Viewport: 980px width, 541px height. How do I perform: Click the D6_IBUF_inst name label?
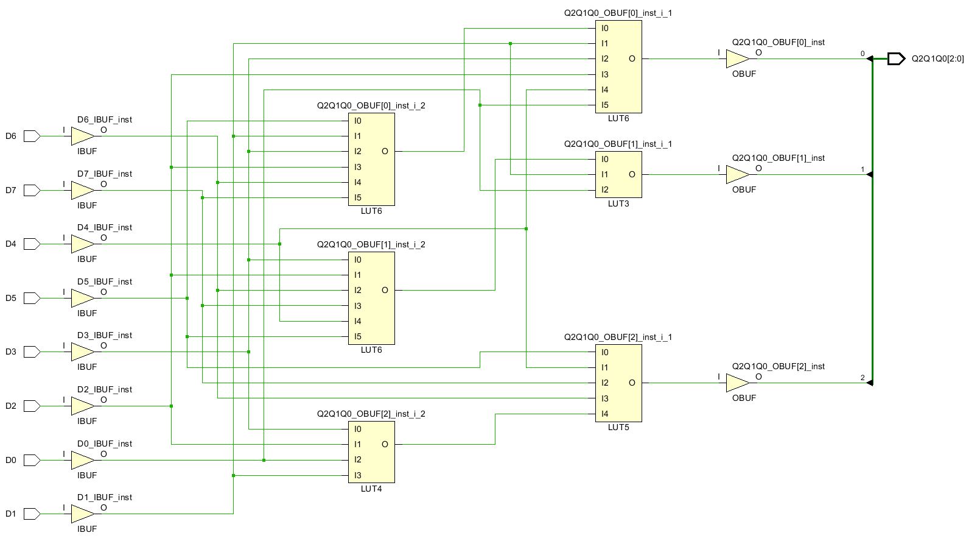click(x=105, y=119)
